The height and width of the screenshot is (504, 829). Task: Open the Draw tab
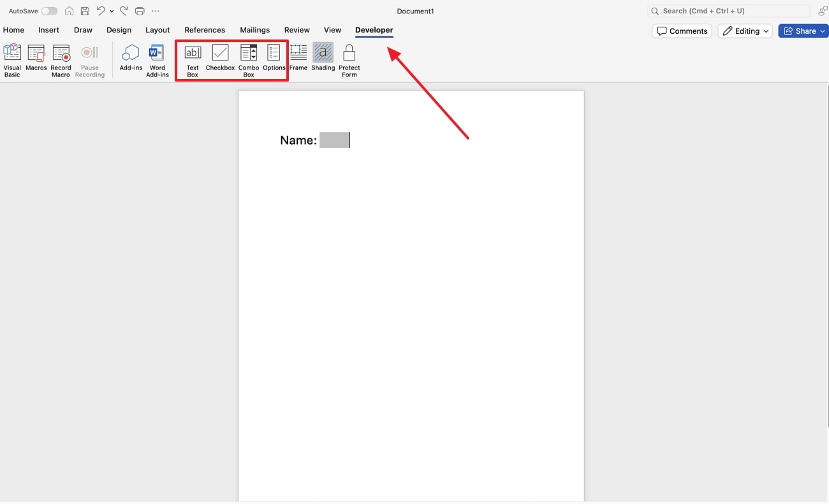(x=83, y=30)
